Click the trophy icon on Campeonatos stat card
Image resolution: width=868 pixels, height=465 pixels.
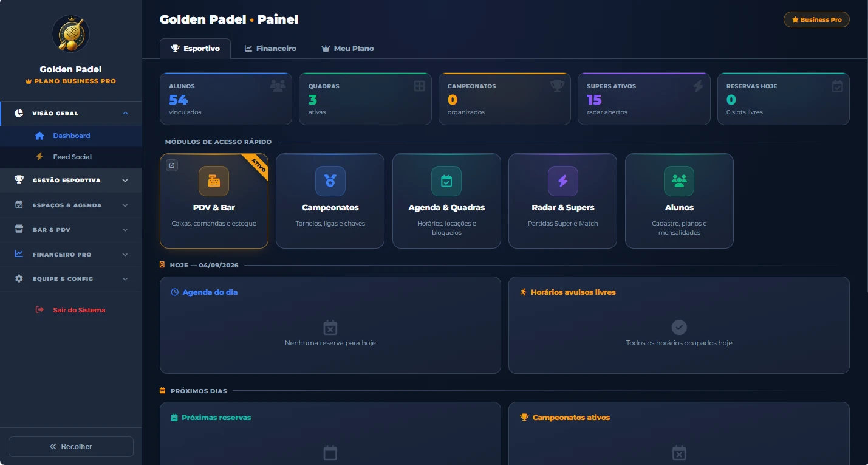(x=557, y=86)
